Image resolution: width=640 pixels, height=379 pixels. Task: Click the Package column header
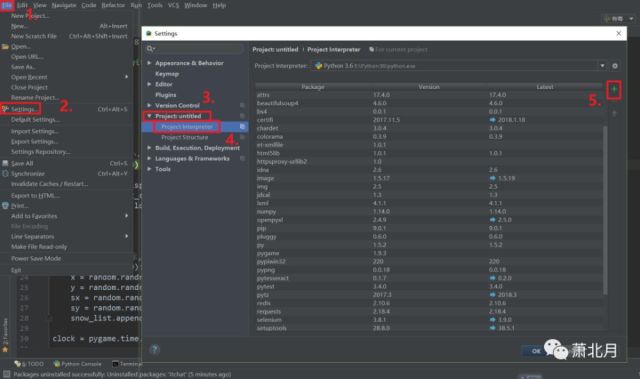[313, 87]
